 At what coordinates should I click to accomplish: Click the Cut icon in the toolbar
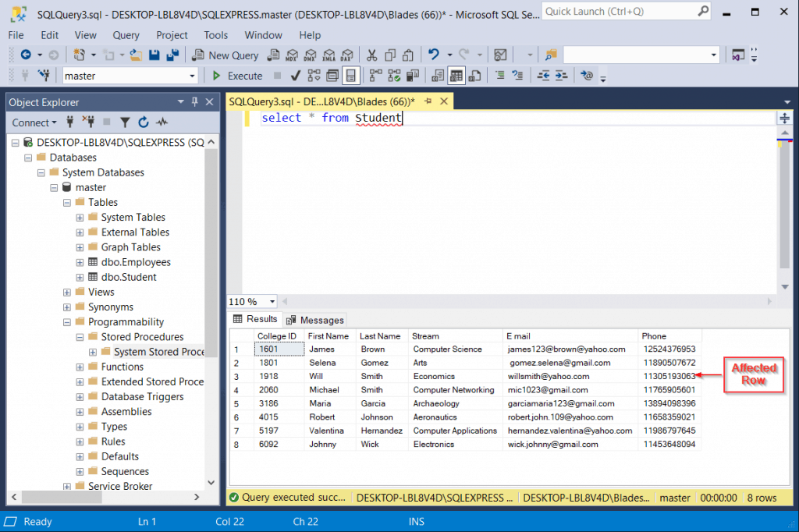pos(371,55)
